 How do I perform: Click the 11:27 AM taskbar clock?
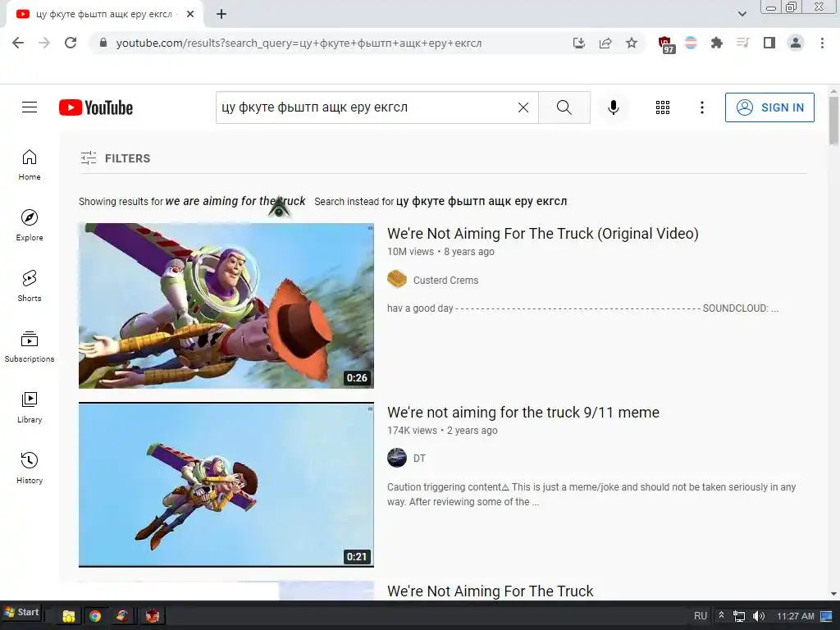point(796,616)
